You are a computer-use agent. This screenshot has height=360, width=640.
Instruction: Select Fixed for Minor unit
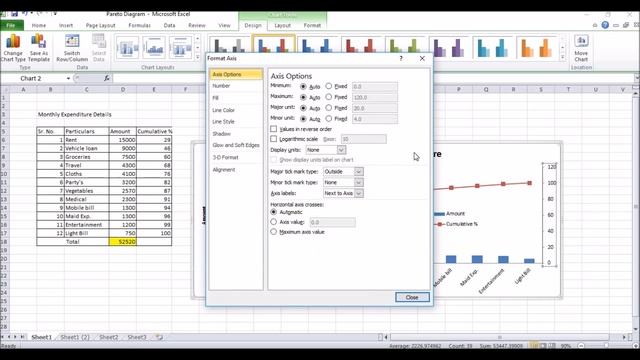coord(329,119)
